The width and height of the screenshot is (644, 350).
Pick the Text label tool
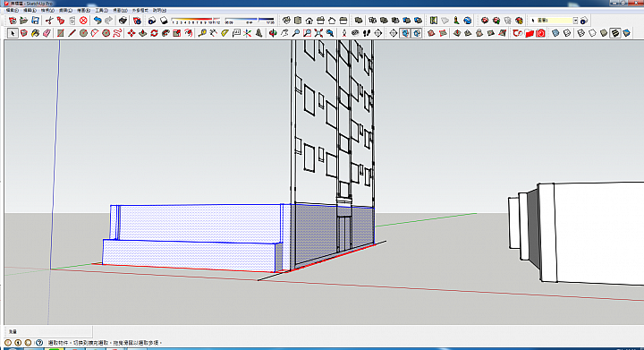(x=236, y=33)
